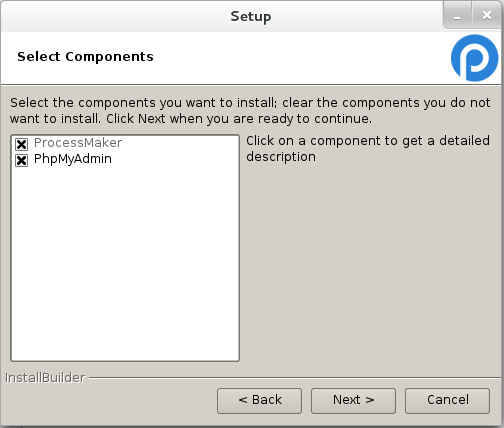The width and height of the screenshot is (504, 428).
Task: Click the X mark inside PhpMyAdmin box
Action: click(x=21, y=160)
